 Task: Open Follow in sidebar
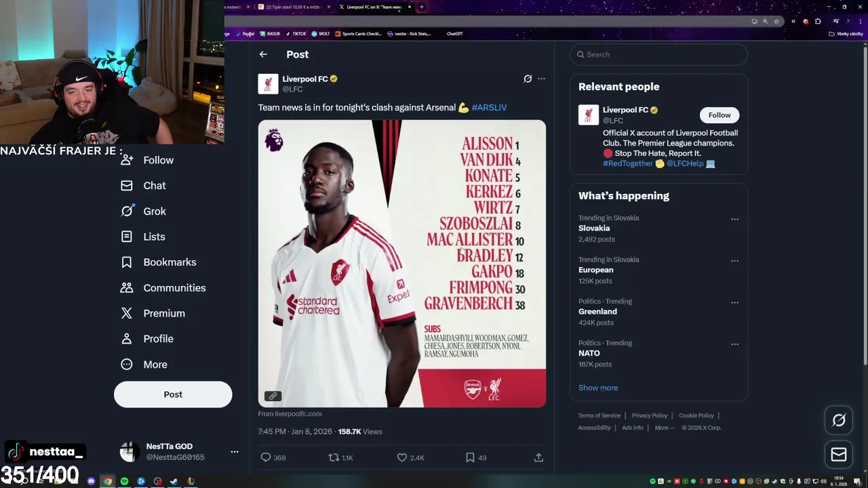[147, 160]
